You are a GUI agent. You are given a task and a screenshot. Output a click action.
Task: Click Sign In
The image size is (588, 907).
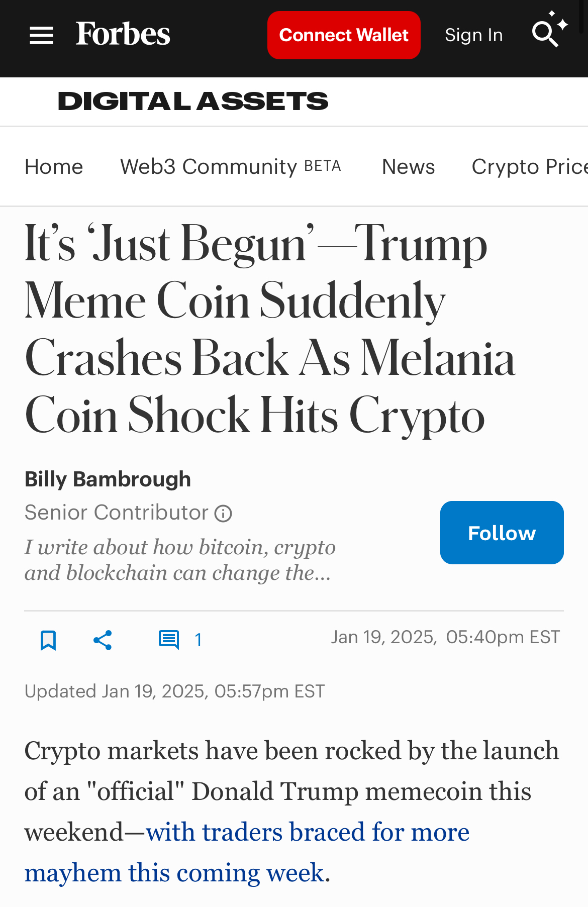473,35
